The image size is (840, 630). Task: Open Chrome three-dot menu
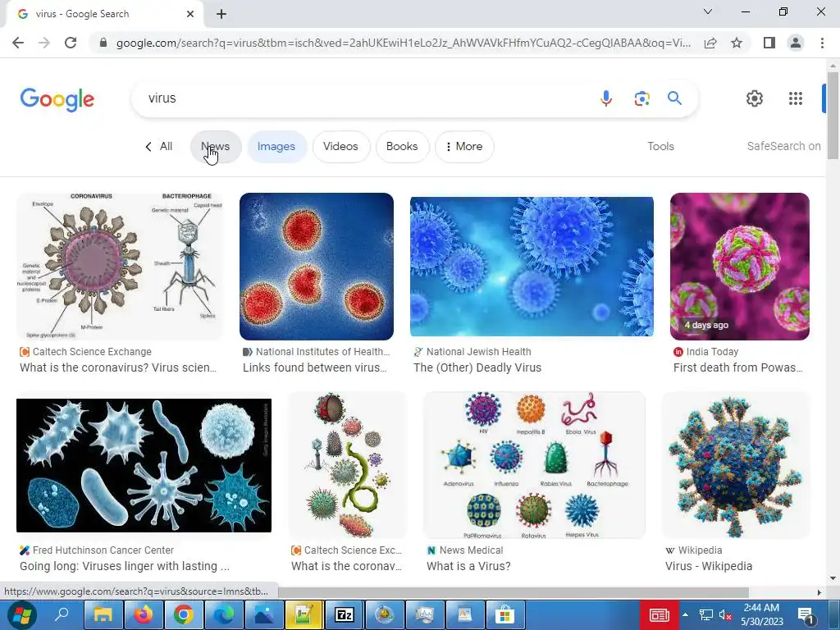click(822, 43)
